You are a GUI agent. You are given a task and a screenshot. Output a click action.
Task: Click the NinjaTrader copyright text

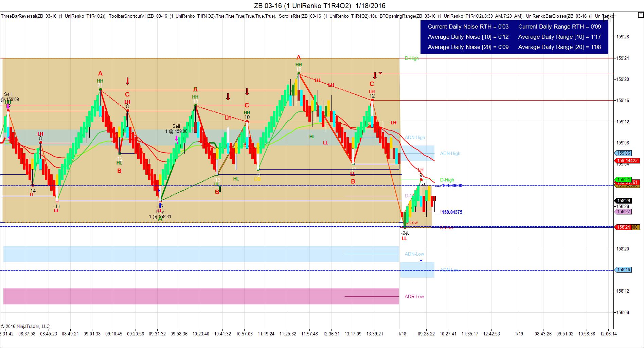point(25,326)
